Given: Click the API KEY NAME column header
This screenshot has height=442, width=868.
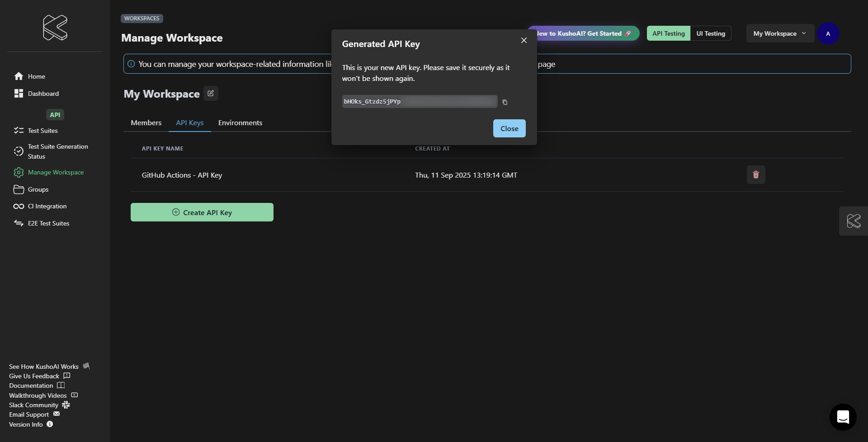Looking at the screenshot, I should point(162,148).
